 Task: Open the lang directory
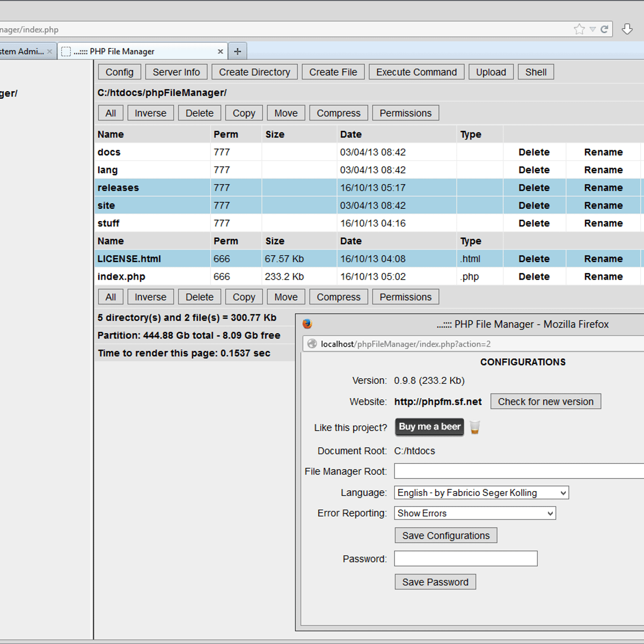pyautogui.click(x=107, y=170)
